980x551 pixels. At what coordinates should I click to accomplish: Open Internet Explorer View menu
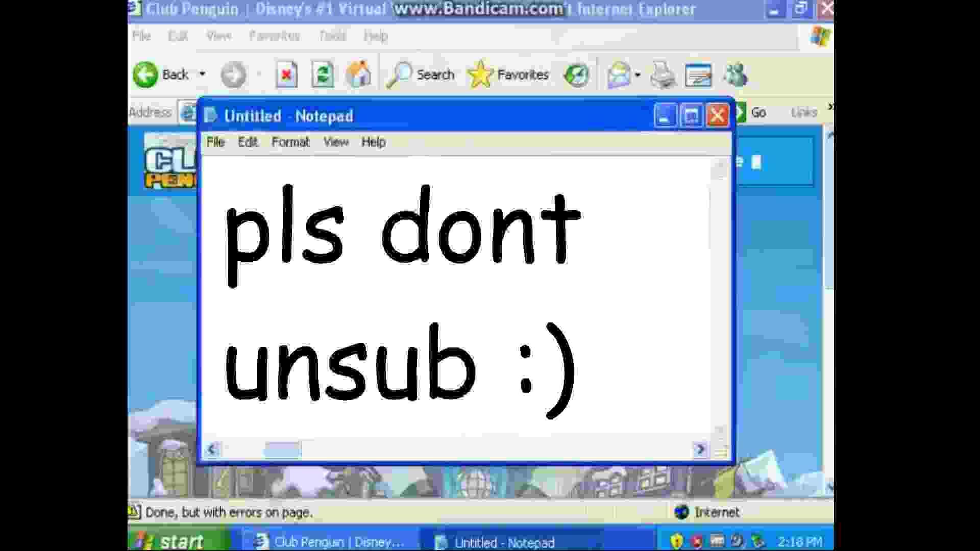[218, 36]
